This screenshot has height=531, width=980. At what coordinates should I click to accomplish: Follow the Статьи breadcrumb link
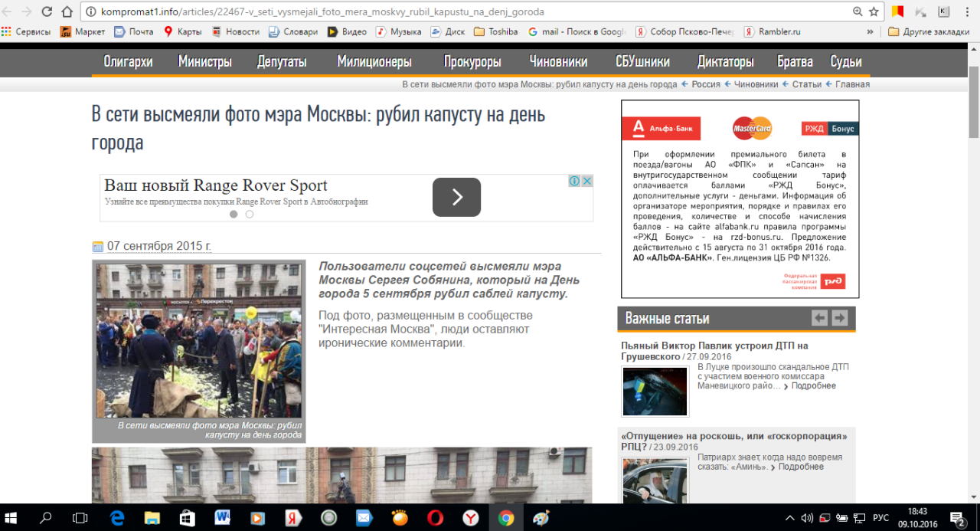click(807, 84)
